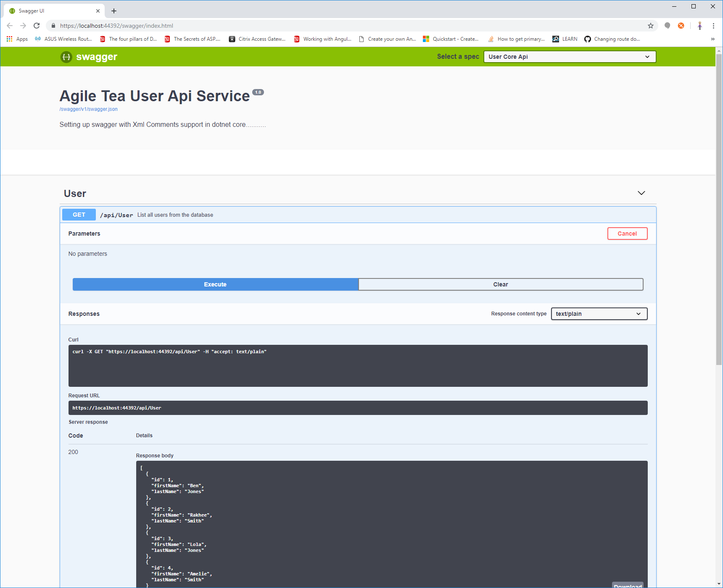Screen dimensions: 723x588
Task: Collapse the User section chevron
Action: pyautogui.click(x=641, y=193)
